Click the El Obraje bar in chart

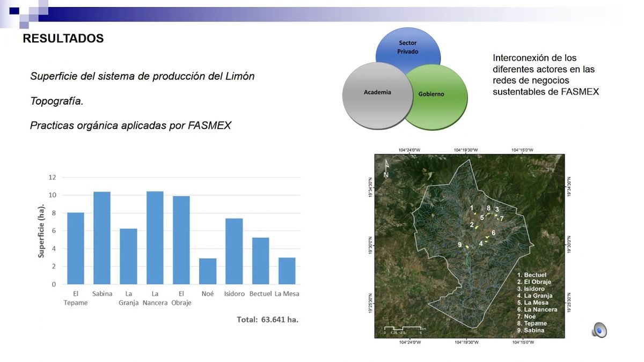coord(181,240)
